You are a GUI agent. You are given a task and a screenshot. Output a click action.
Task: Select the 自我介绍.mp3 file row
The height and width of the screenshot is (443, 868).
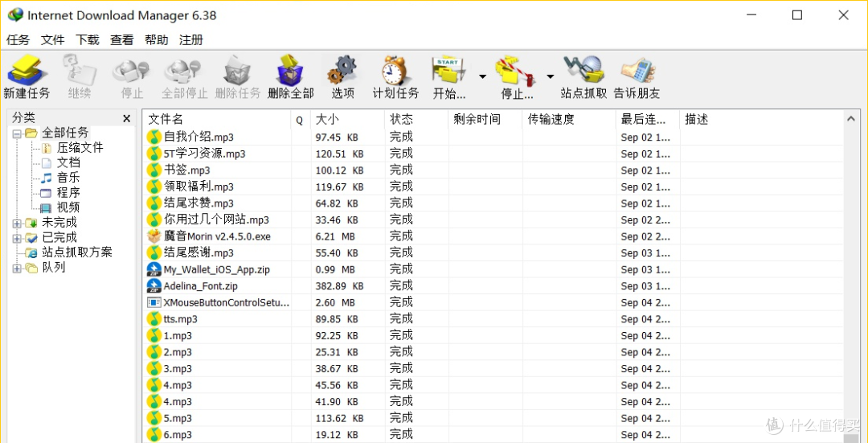tap(493, 137)
